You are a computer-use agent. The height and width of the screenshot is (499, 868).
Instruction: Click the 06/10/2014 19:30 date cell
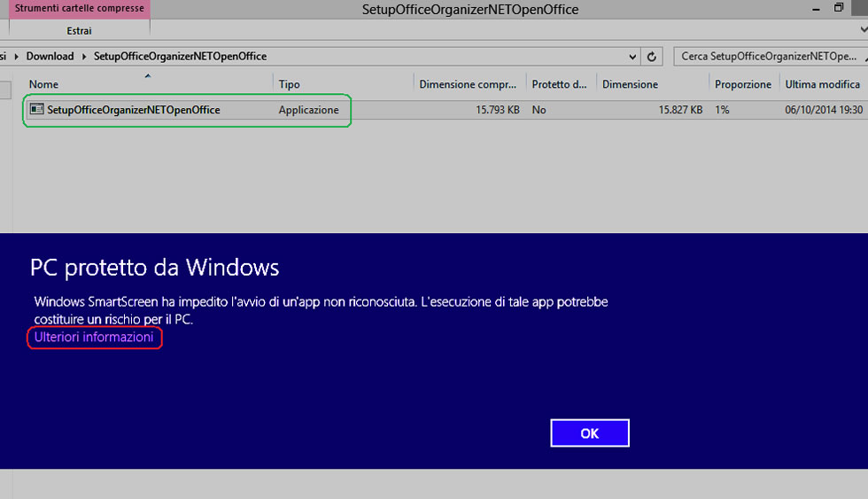point(824,110)
